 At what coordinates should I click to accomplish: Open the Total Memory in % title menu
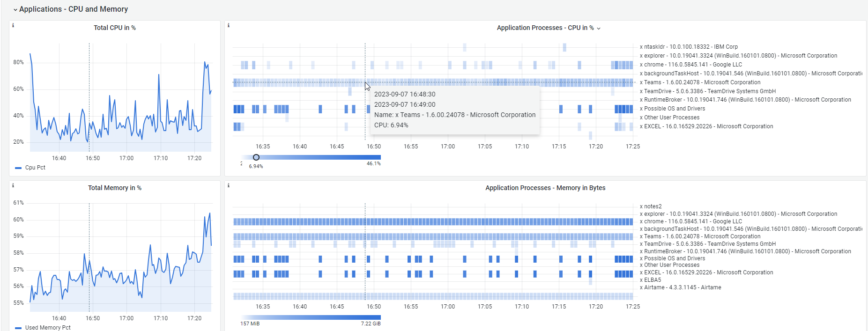pos(115,188)
